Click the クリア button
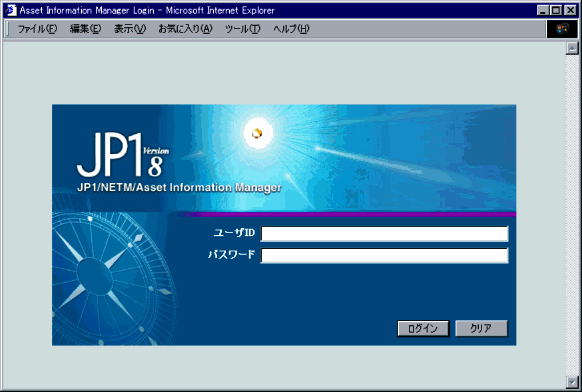 pos(481,329)
